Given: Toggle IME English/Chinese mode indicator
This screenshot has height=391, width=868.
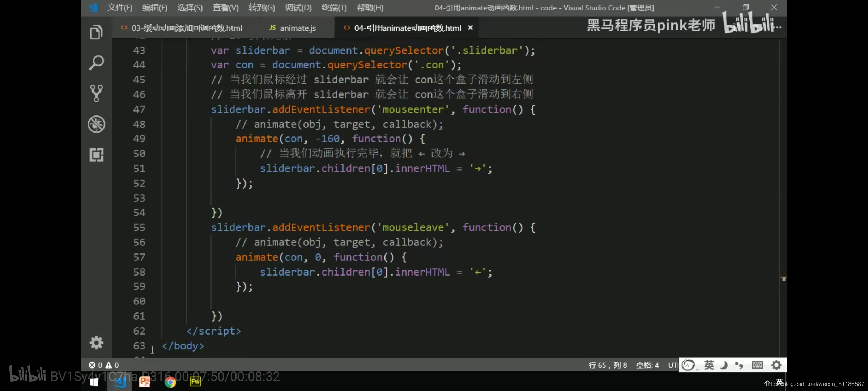Looking at the screenshot, I should pos(709,365).
